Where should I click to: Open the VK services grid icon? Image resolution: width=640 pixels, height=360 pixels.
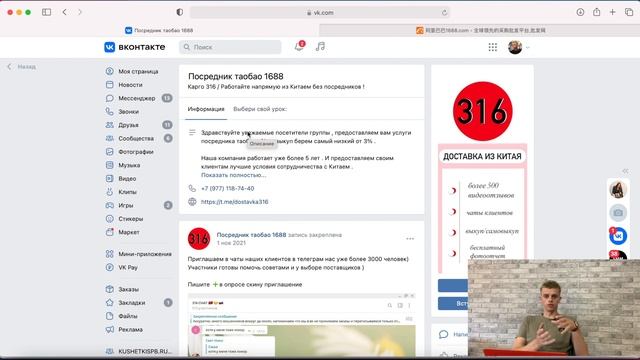493,47
